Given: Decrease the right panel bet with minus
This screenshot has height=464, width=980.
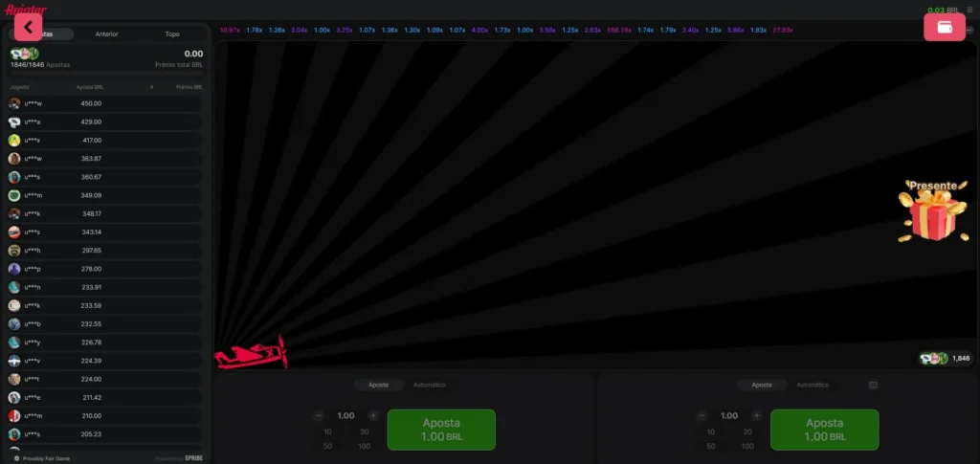Looking at the screenshot, I should 702,416.
